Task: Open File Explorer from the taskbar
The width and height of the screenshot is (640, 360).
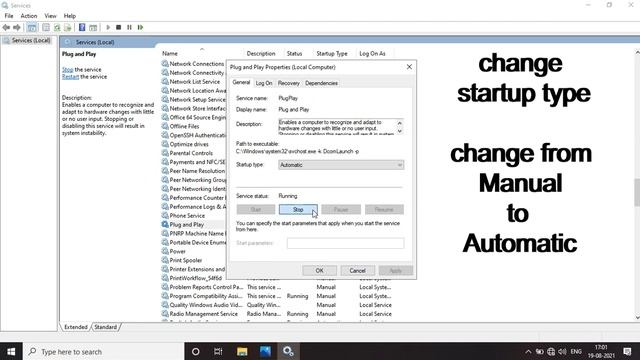Action: click(x=242, y=351)
